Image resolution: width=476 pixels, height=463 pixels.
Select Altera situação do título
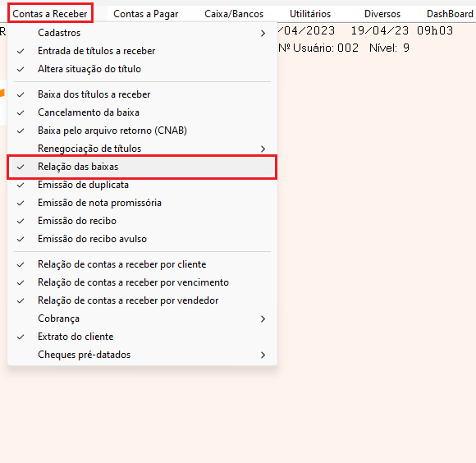(142, 69)
